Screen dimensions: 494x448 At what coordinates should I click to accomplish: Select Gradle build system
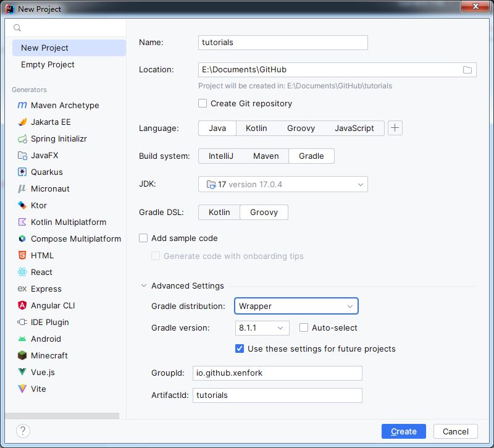[x=311, y=156]
